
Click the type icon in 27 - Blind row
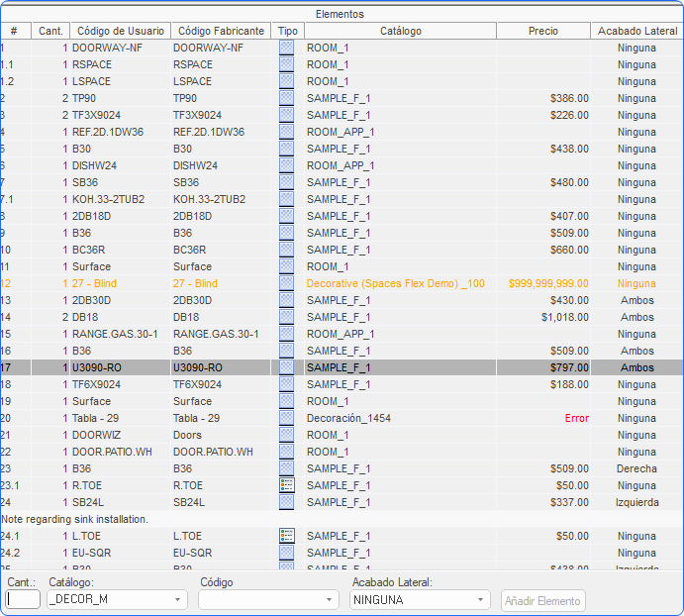tap(286, 283)
